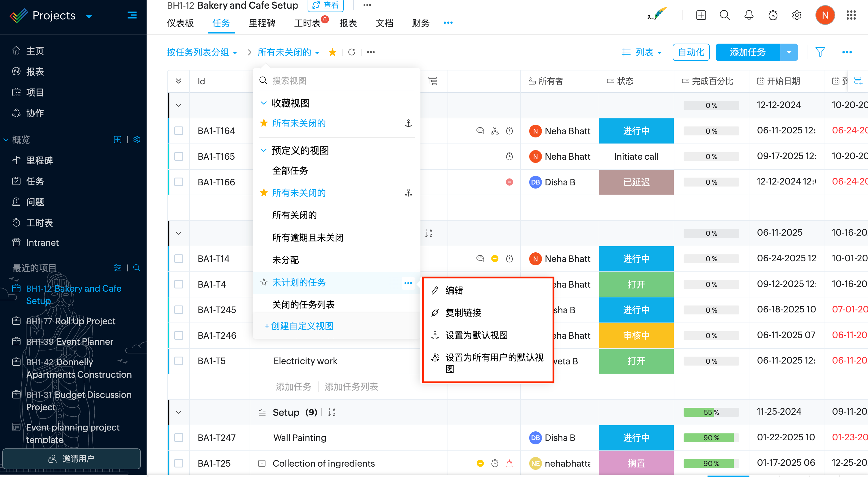Click the 55% progress bar for Setup
Image resolution: width=868 pixels, height=477 pixels.
click(711, 412)
